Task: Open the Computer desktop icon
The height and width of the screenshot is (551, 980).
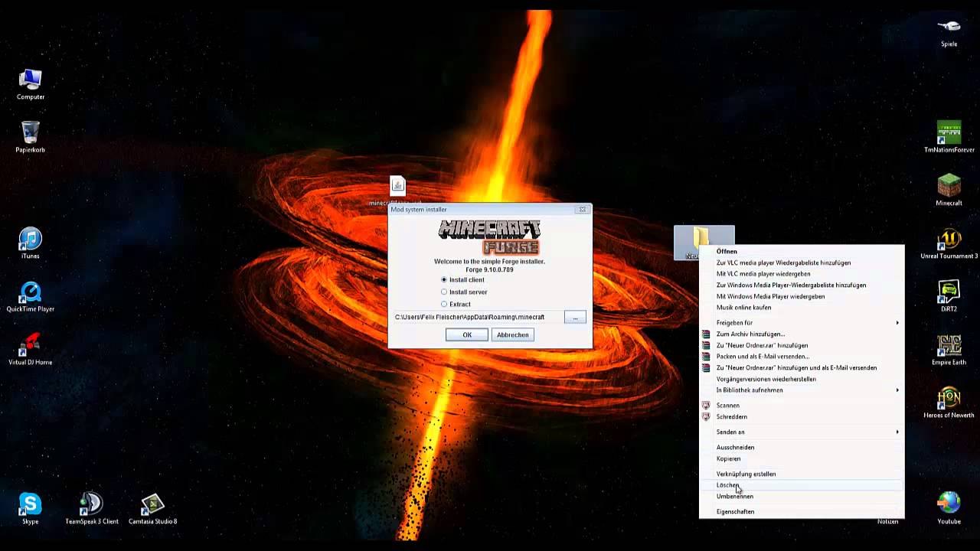Action: (31, 84)
